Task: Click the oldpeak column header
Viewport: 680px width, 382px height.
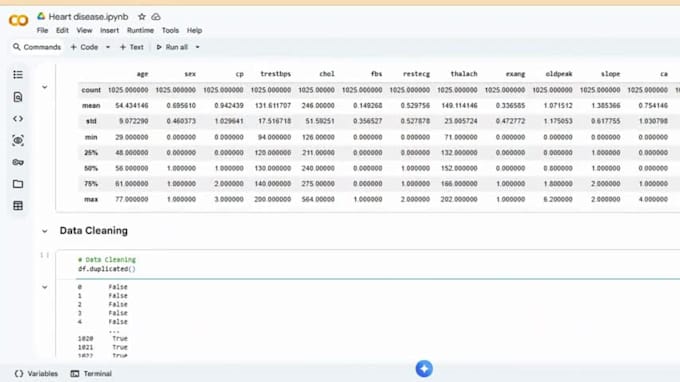Action: click(559, 74)
